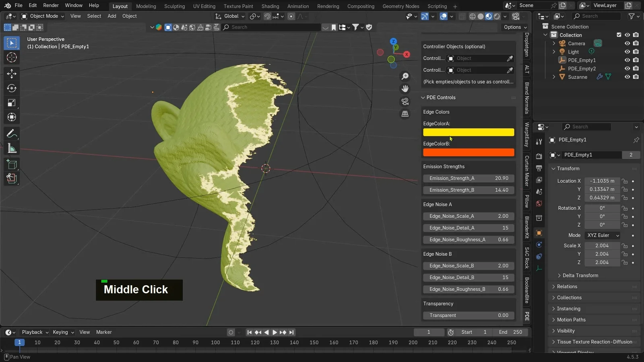Click the EdgeColorA yellow color swatch

point(468,132)
